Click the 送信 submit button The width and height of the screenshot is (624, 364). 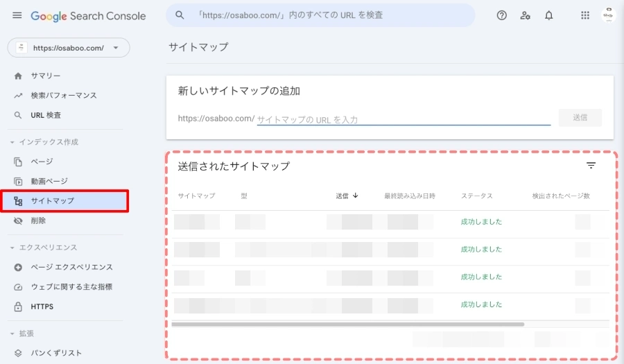[x=580, y=118]
